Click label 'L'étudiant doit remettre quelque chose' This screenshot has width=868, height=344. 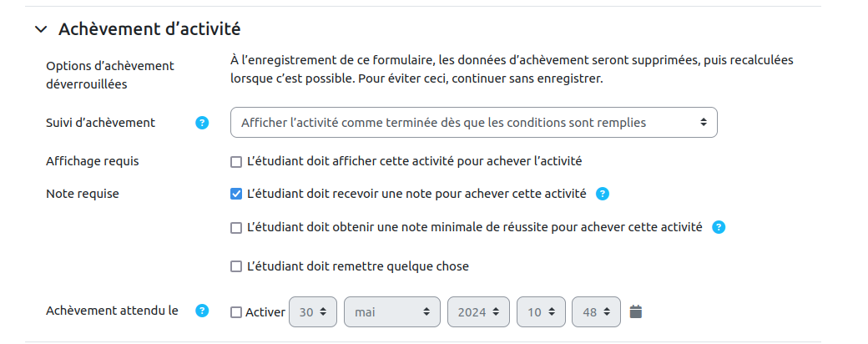coord(359,266)
